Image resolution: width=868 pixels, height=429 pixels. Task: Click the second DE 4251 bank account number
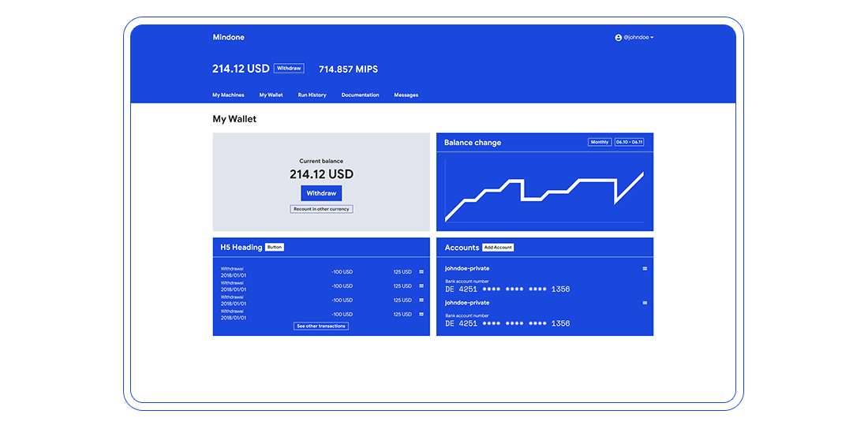(x=507, y=324)
